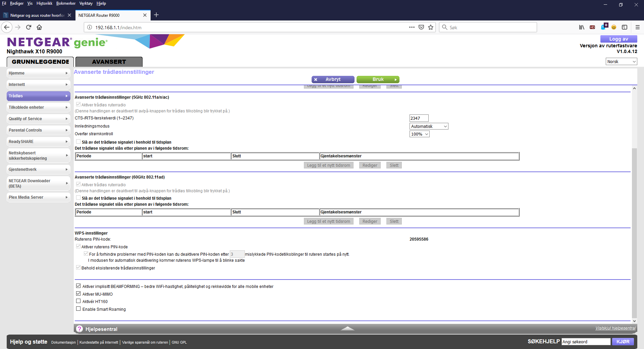Click the Angi søkeord help search field
The height and width of the screenshot is (349, 644).
(586, 342)
